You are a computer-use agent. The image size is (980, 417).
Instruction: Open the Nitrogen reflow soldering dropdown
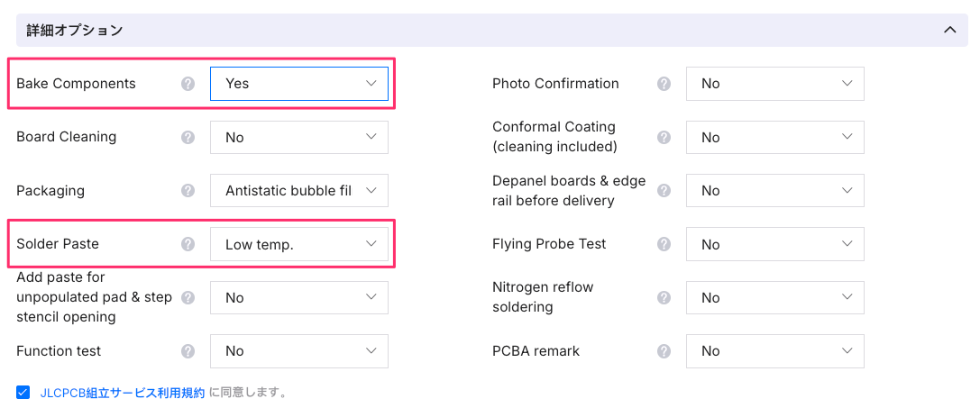pyautogui.click(x=774, y=297)
